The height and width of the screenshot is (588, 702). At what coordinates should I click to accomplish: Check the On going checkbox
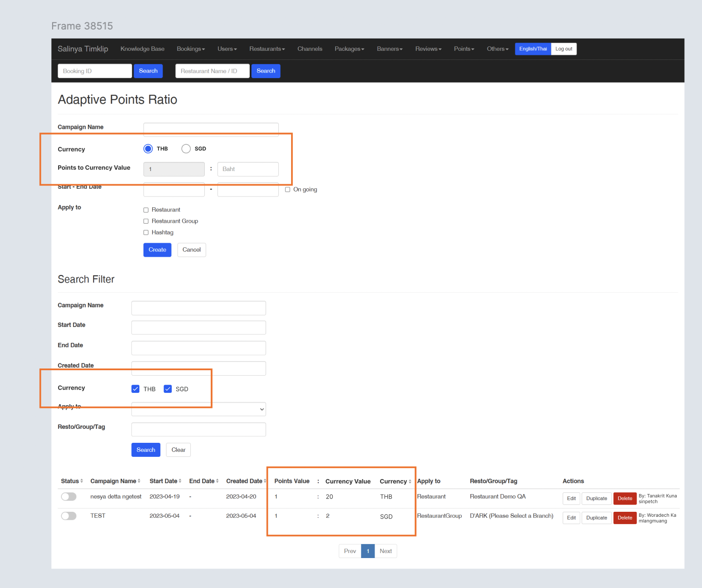287,190
